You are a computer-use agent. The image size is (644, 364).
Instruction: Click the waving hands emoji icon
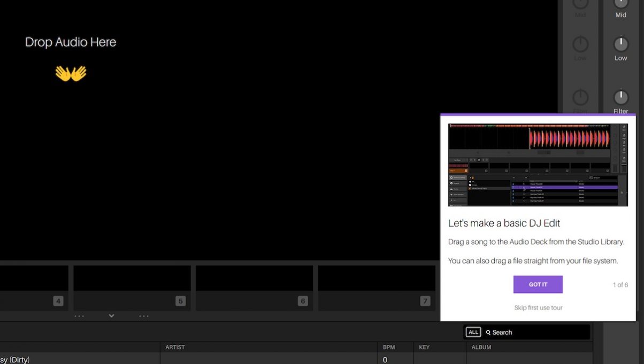[71, 73]
